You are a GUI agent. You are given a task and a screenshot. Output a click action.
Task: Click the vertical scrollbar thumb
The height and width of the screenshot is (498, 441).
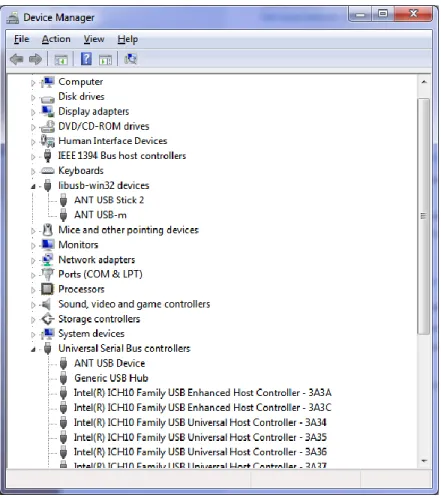tap(424, 216)
